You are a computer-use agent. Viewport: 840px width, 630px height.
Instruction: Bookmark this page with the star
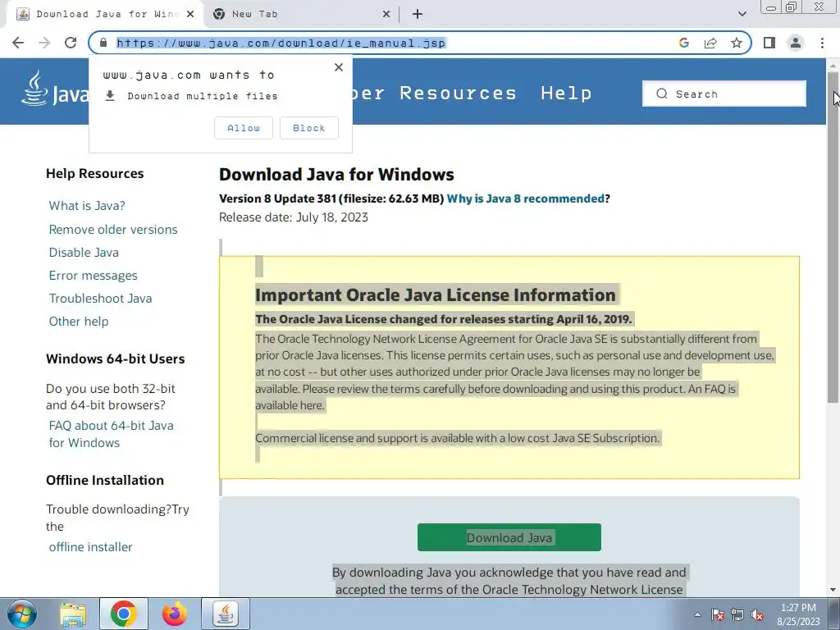pyautogui.click(x=737, y=43)
